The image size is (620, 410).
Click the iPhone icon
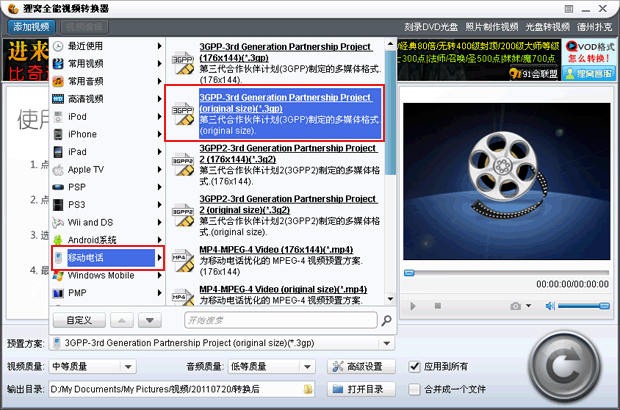58,134
